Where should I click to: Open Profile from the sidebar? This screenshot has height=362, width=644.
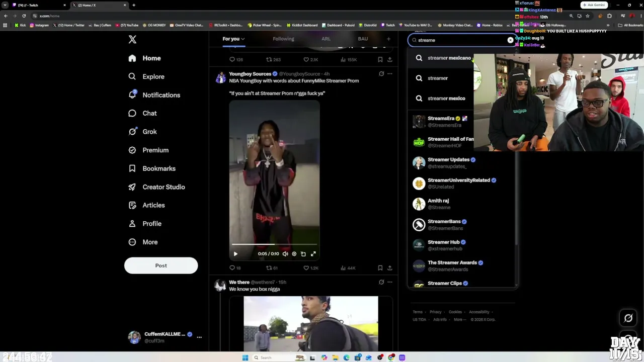pos(145,224)
